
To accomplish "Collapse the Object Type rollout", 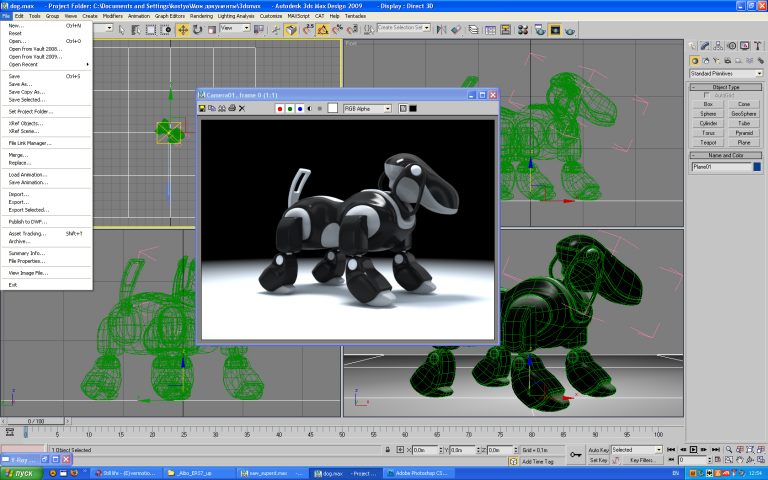I will pos(726,87).
